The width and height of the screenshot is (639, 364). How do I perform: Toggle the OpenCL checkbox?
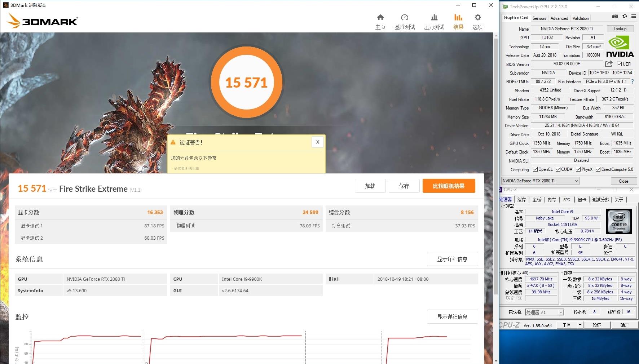pyautogui.click(x=535, y=169)
